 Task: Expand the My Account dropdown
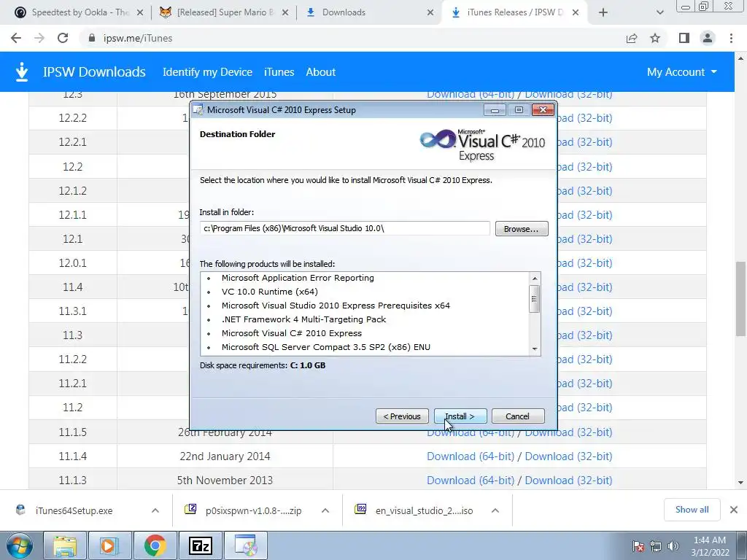point(682,72)
